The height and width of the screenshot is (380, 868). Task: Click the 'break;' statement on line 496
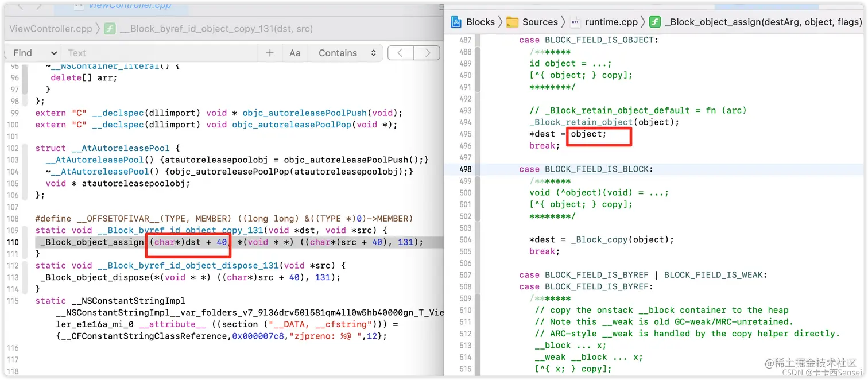[545, 146]
